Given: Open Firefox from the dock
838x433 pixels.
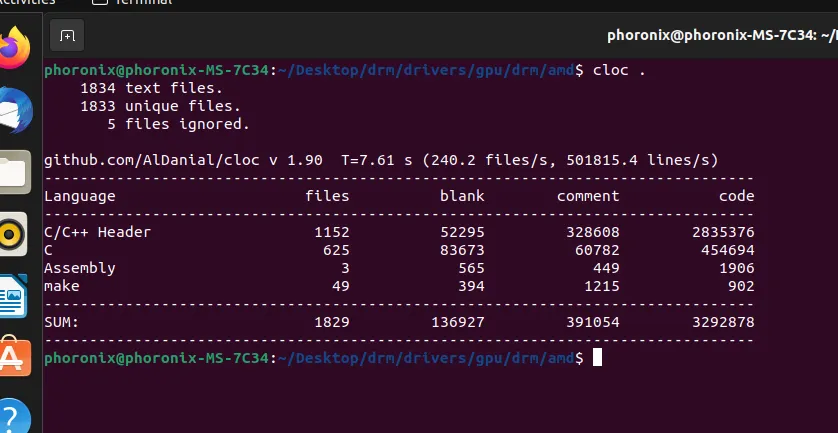Looking at the screenshot, I should [x=15, y=47].
